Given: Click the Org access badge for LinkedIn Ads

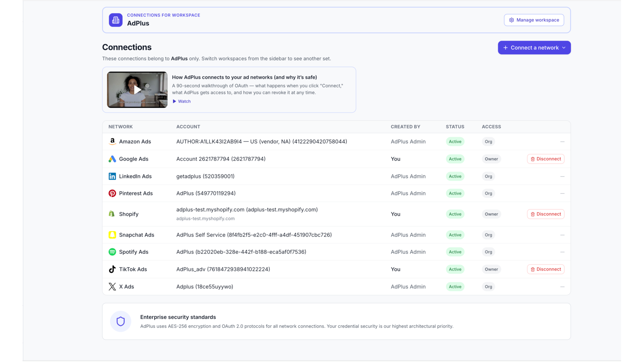Looking at the screenshot, I should click(x=488, y=176).
